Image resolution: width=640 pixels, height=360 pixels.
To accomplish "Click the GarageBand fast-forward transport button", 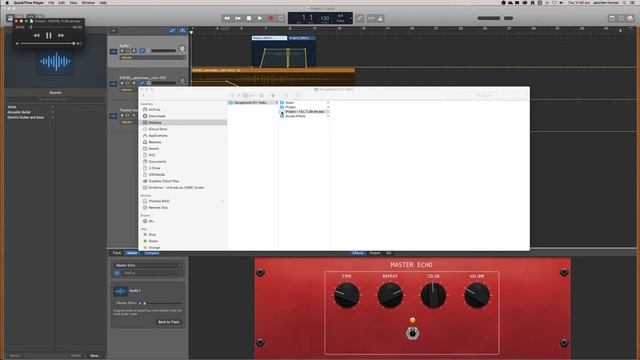I will 238,18.
